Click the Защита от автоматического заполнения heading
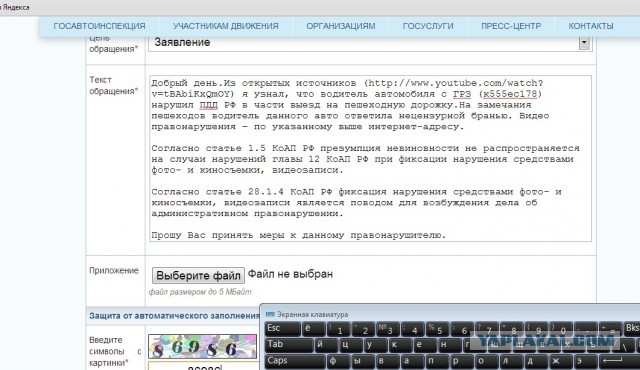Viewport: 640px width, 370px height. tap(174, 315)
